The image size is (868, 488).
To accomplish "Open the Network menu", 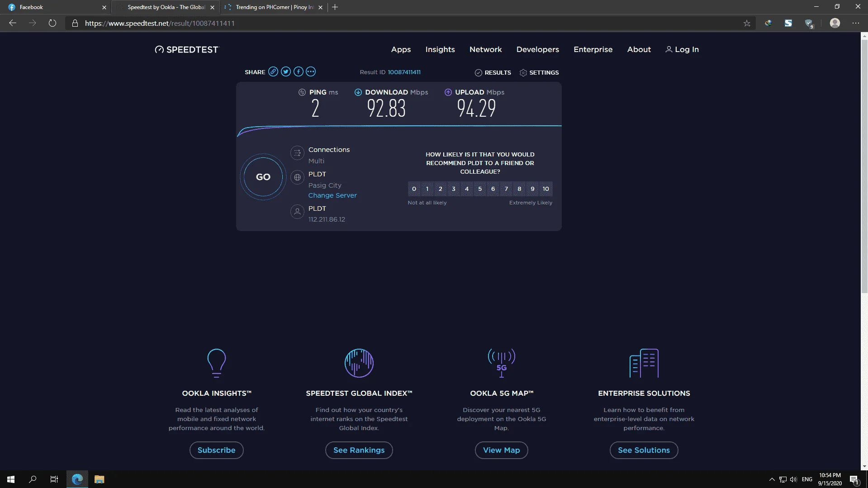I will coord(485,50).
